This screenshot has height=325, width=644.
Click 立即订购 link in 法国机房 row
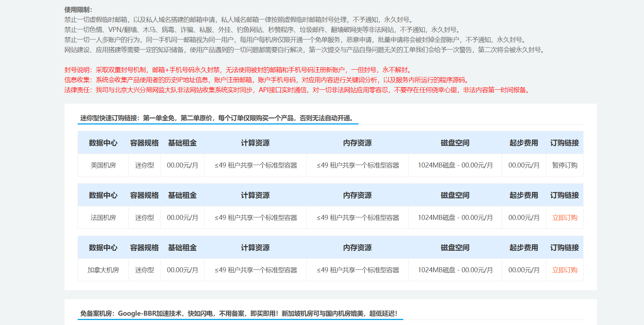click(x=564, y=218)
